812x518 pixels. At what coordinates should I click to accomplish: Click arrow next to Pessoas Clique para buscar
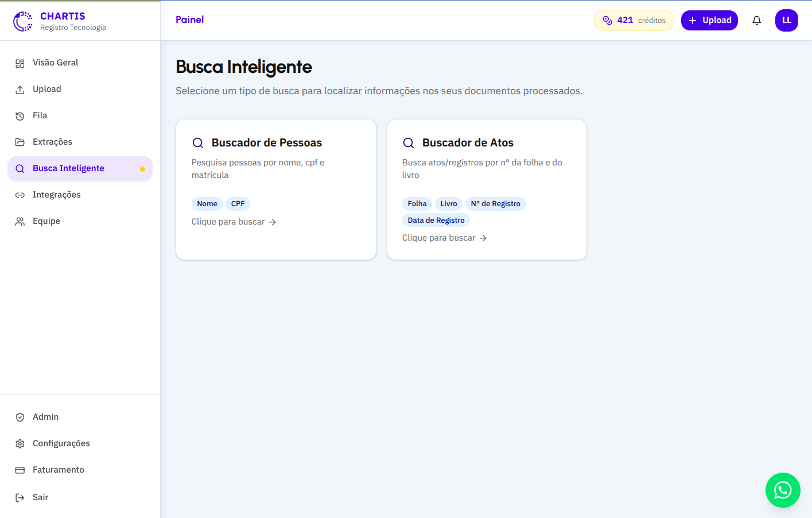pos(273,222)
